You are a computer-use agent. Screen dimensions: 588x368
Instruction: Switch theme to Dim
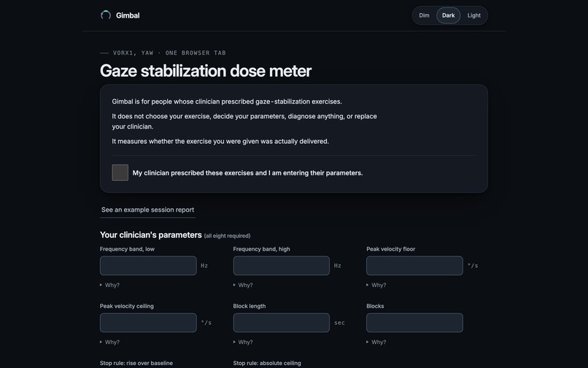(424, 15)
